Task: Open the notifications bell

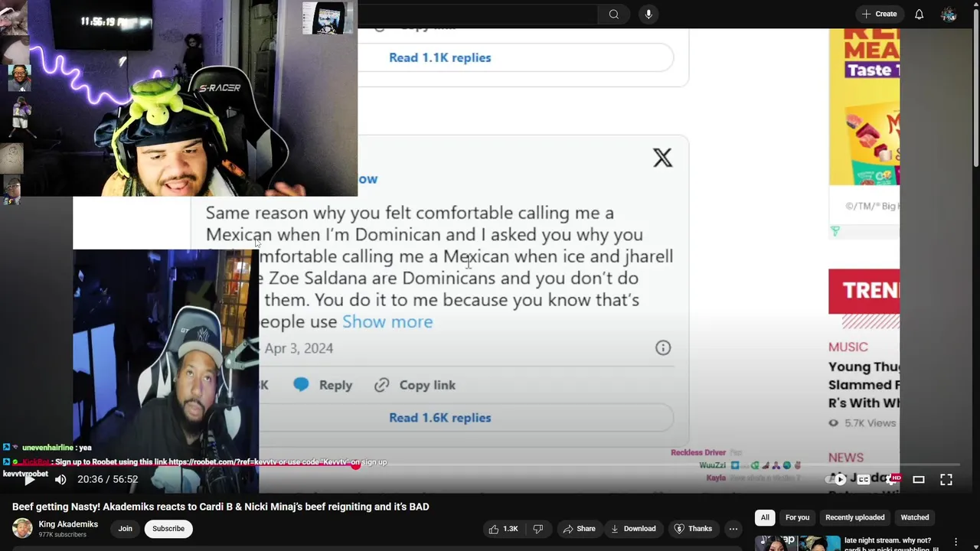Action: click(x=920, y=14)
